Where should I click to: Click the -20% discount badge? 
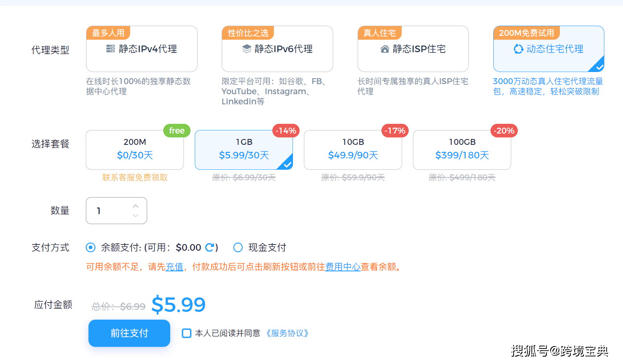[504, 131]
